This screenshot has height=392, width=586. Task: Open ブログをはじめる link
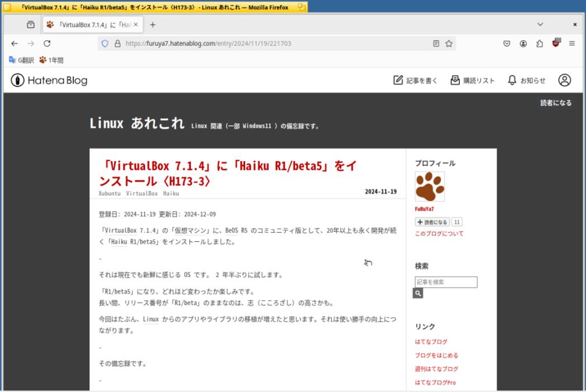pos(436,355)
